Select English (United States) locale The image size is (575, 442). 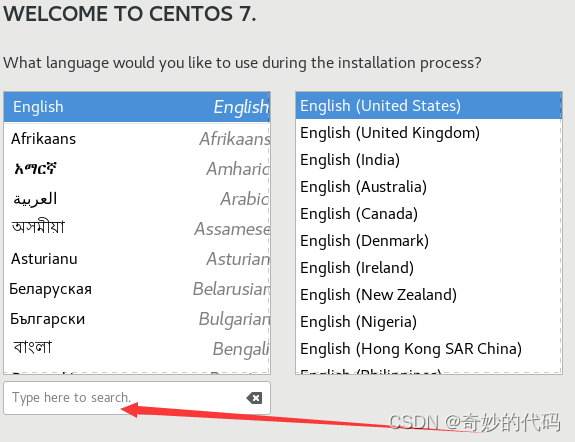428,106
